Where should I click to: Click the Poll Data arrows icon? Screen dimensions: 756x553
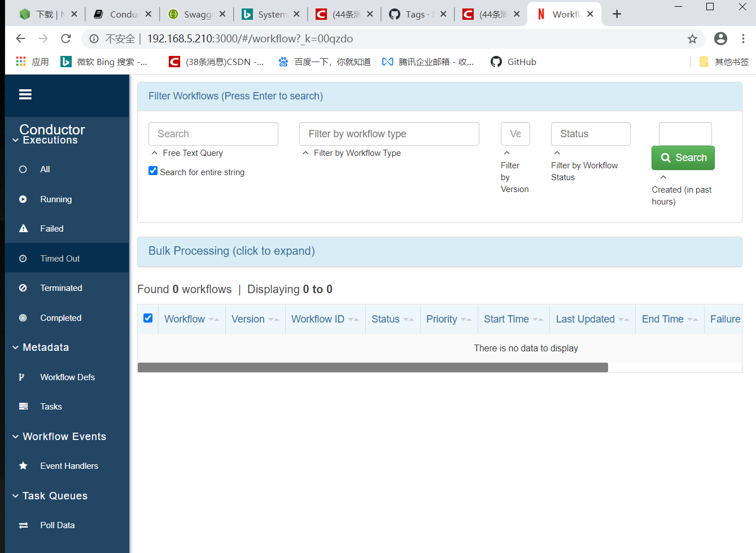click(23, 525)
